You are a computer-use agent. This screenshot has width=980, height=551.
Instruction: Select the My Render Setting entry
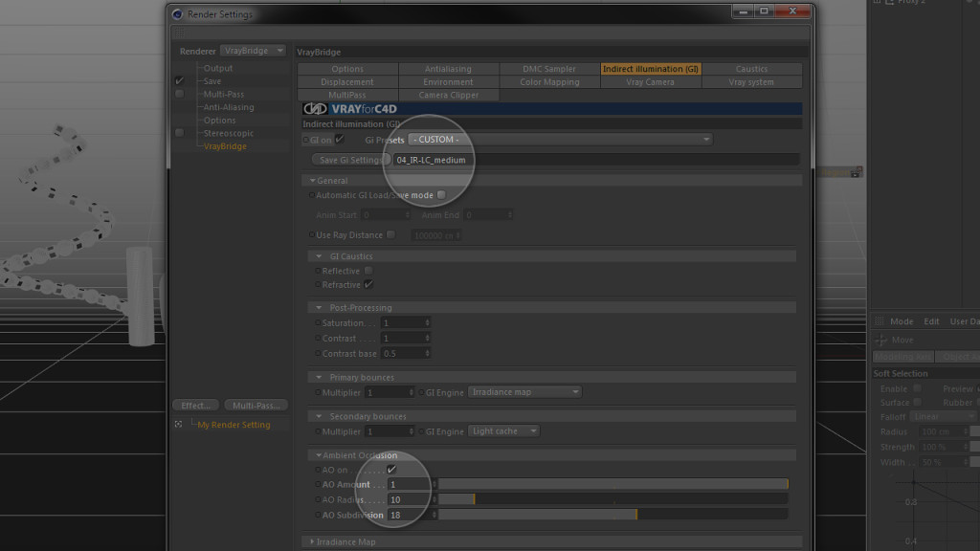click(x=234, y=425)
